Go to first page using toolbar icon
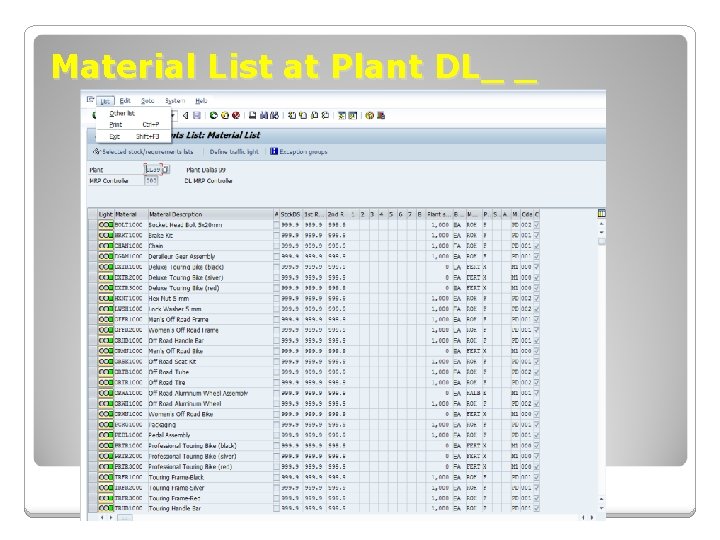720x540 pixels. click(x=292, y=116)
